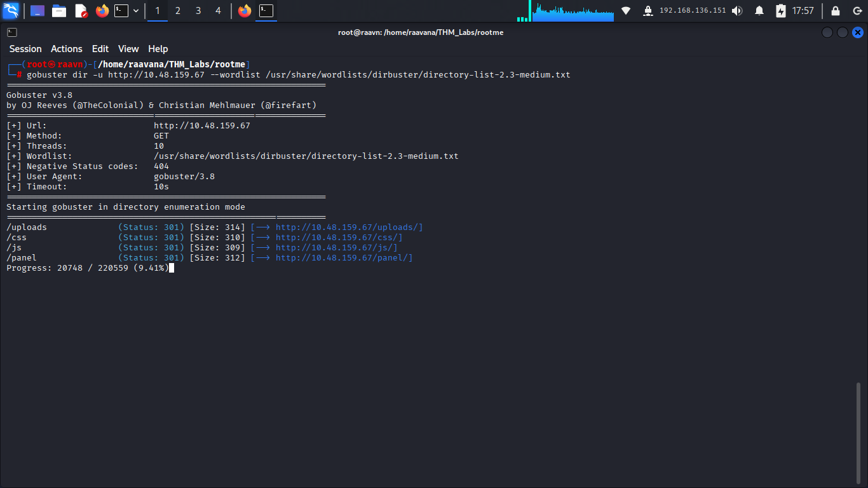Screen dimensions: 868x488
Task: Mute audio via the volume speaker icon
Action: pos(737,11)
